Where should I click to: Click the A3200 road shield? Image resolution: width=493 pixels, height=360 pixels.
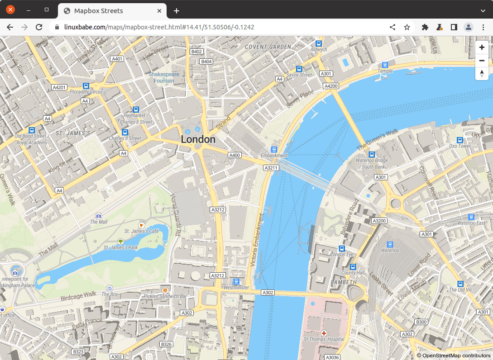coord(379,221)
